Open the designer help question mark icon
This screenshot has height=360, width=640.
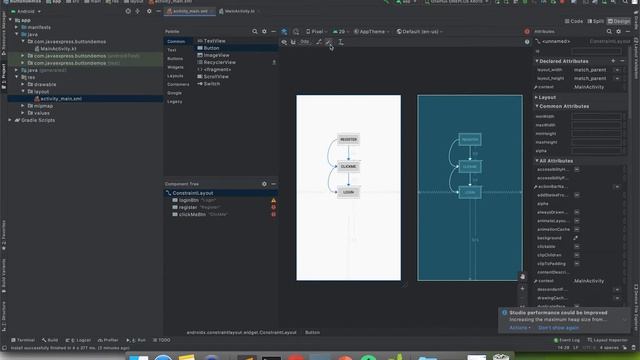coord(527,42)
